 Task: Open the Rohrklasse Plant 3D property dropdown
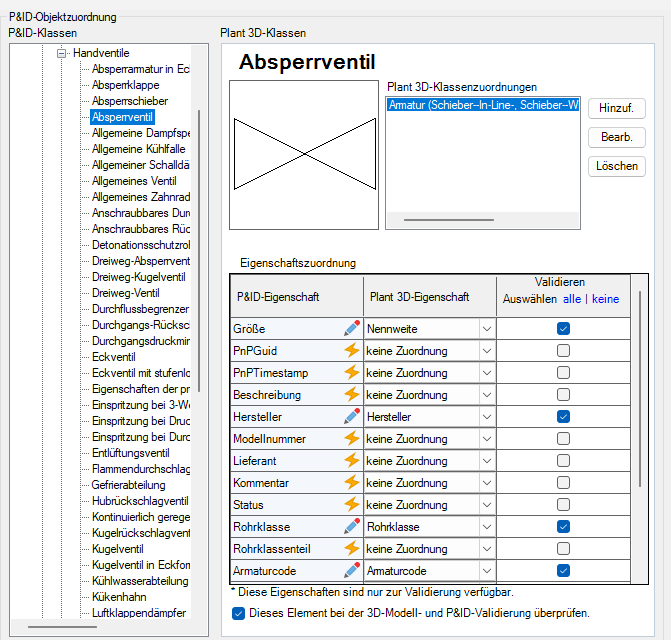(487, 527)
